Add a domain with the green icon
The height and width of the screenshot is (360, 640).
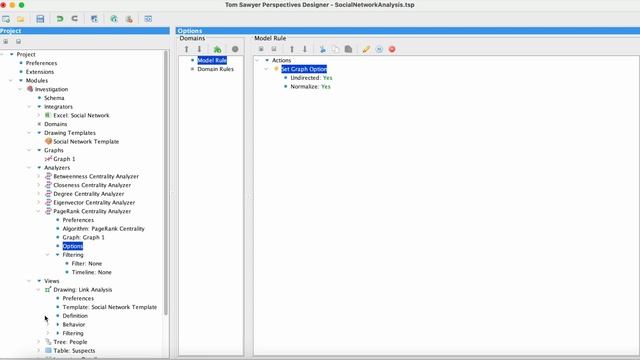click(218, 49)
